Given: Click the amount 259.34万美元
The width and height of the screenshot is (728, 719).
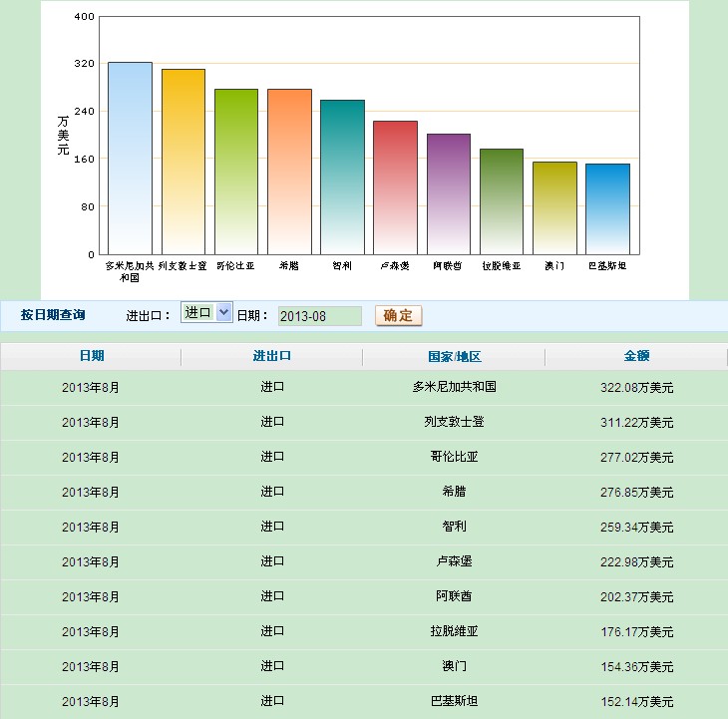Looking at the screenshot, I should [x=636, y=528].
